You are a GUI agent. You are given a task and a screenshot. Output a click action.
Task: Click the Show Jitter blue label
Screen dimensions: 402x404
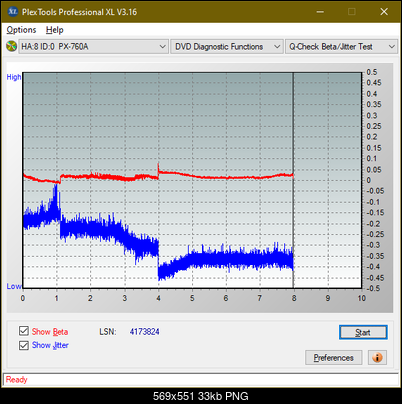tap(50, 345)
